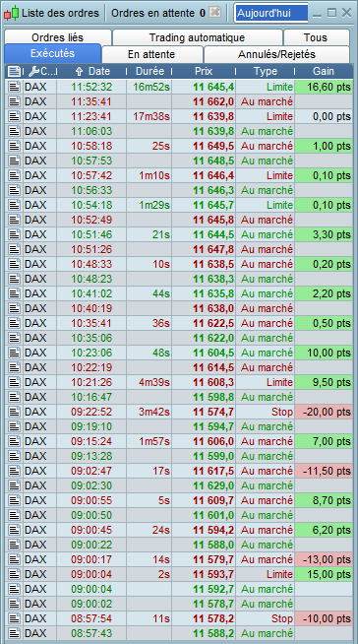Image resolution: width=358 pixels, height=644 pixels.
Task: Click the Type column header
Action: (x=266, y=72)
